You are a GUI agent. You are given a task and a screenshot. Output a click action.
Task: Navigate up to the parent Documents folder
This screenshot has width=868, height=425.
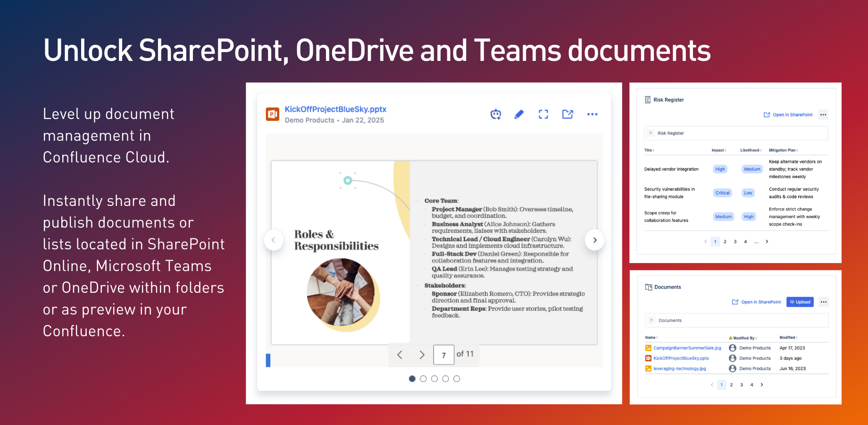[x=651, y=320]
